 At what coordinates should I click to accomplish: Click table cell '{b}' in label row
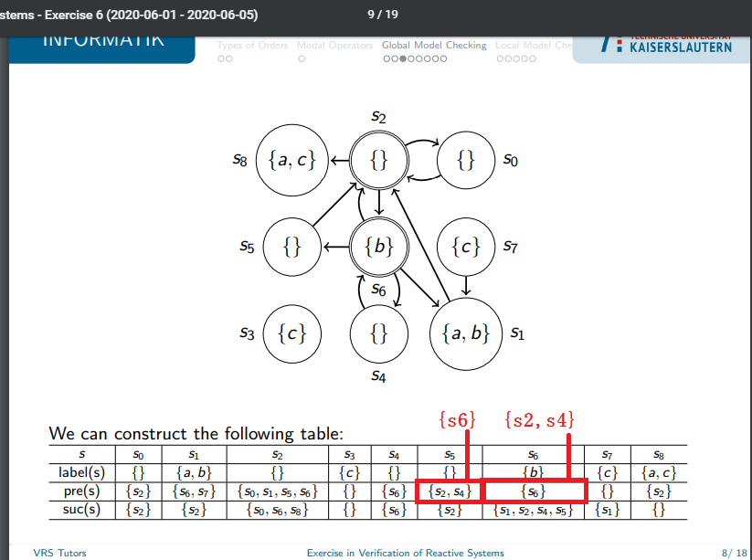(533, 473)
